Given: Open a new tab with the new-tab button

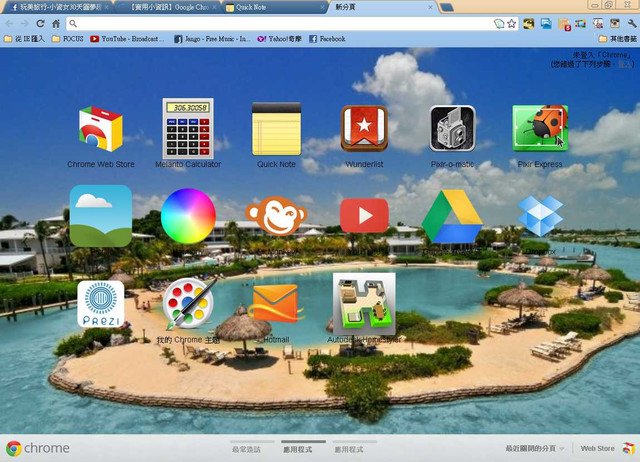Looking at the screenshot, I should pos(447,7).
